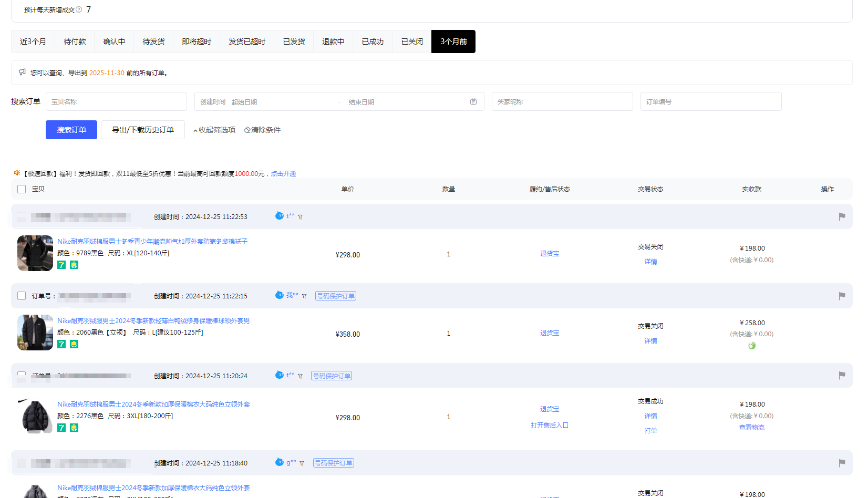Image resolution: width=868 pixels, height=498 pixels.
Task: Tick the select-all 宝贝 checkbox
Action: click(22, 189)
